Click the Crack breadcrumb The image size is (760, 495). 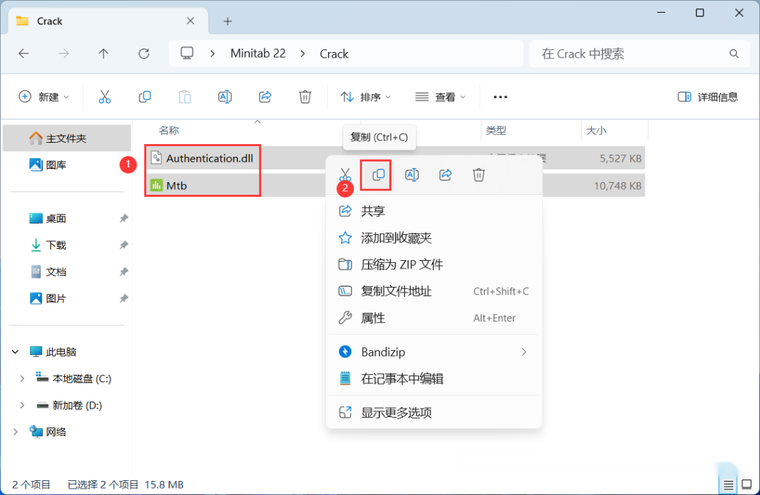[x=334, y=53]
